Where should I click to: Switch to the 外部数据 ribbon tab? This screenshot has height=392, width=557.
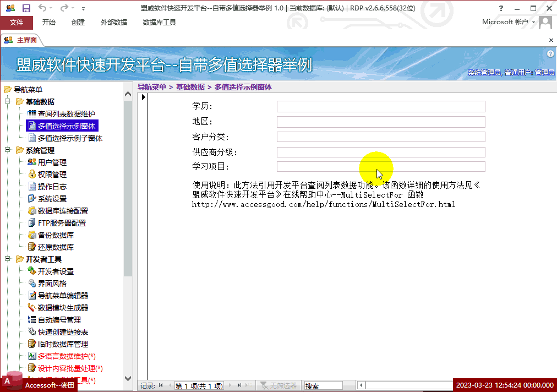114,23
